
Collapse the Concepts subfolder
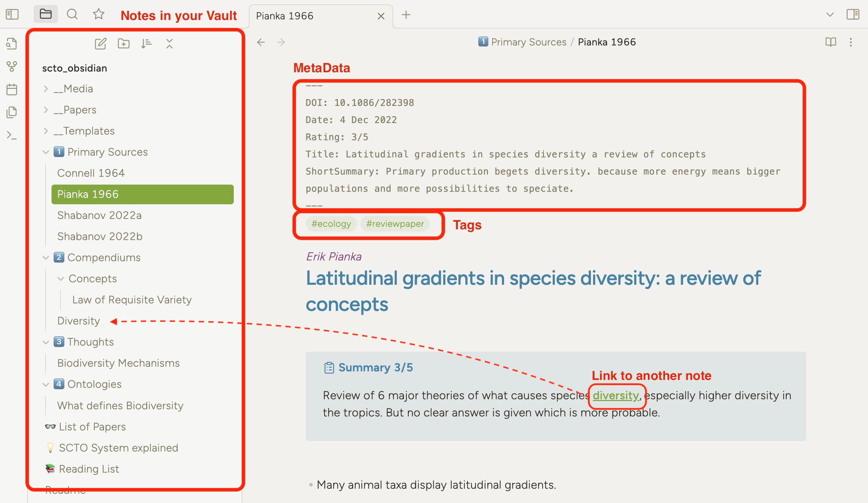[61, 279]
